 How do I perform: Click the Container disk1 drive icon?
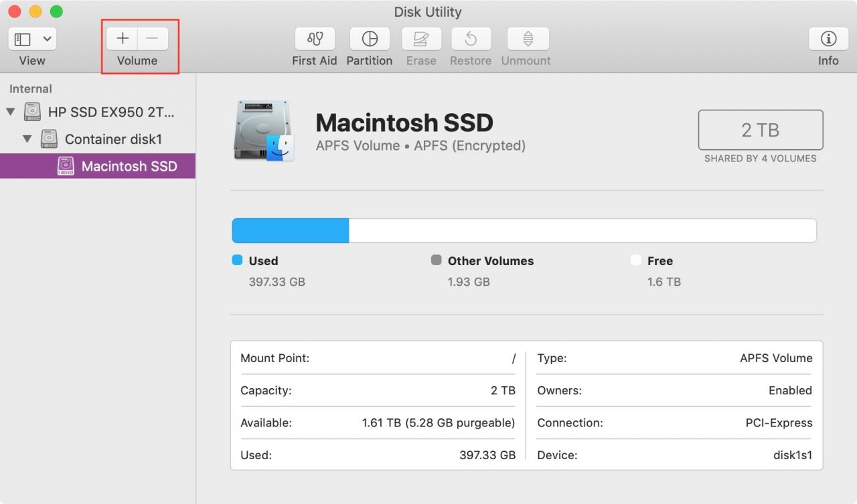click(x=49, y=139)
